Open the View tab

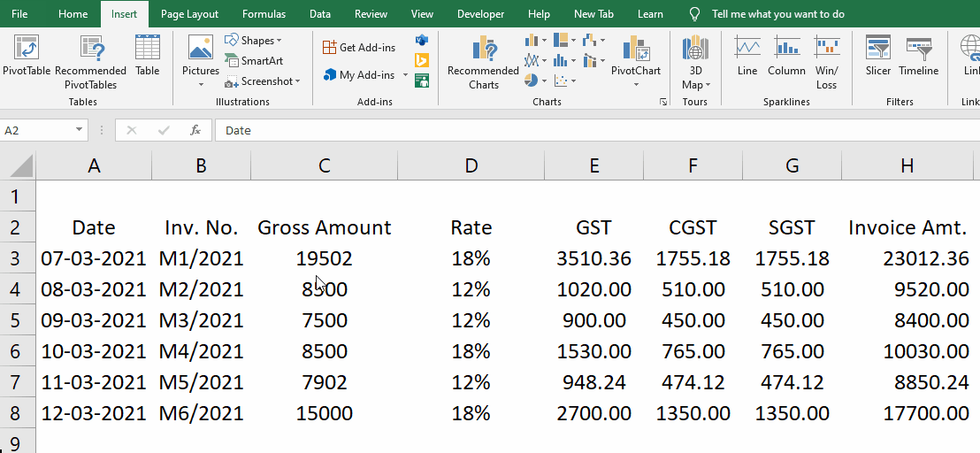(423, 14)
